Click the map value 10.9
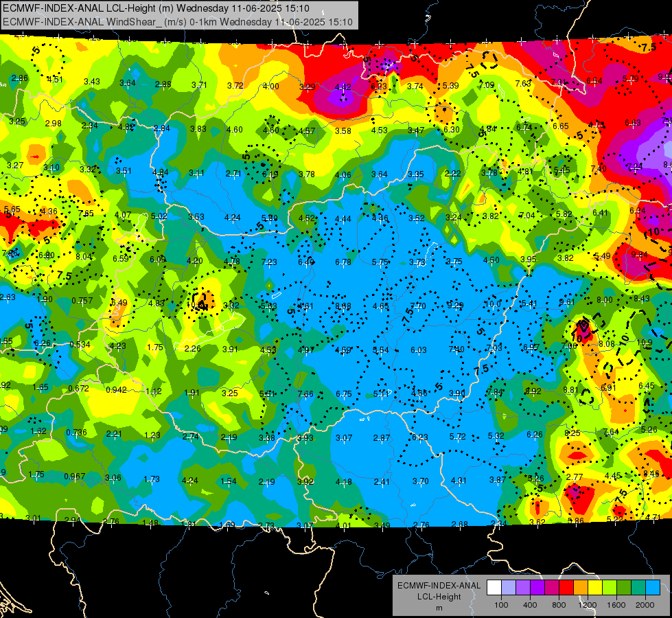Screen dimensions: 672x618 (645, 342)
